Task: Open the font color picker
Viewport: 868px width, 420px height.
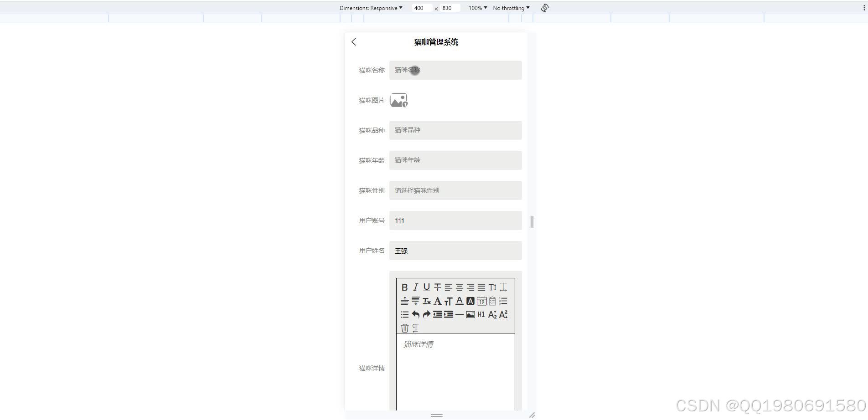Action: (x=460, y=301)
